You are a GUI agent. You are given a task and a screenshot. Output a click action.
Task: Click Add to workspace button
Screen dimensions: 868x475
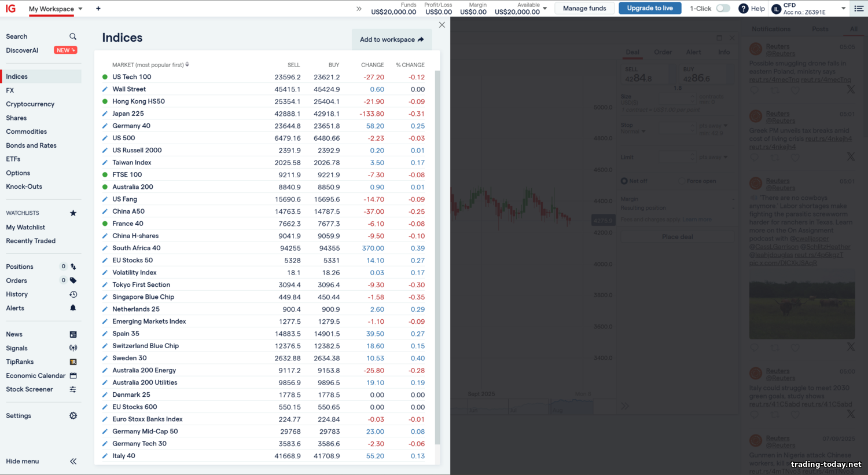392,39
